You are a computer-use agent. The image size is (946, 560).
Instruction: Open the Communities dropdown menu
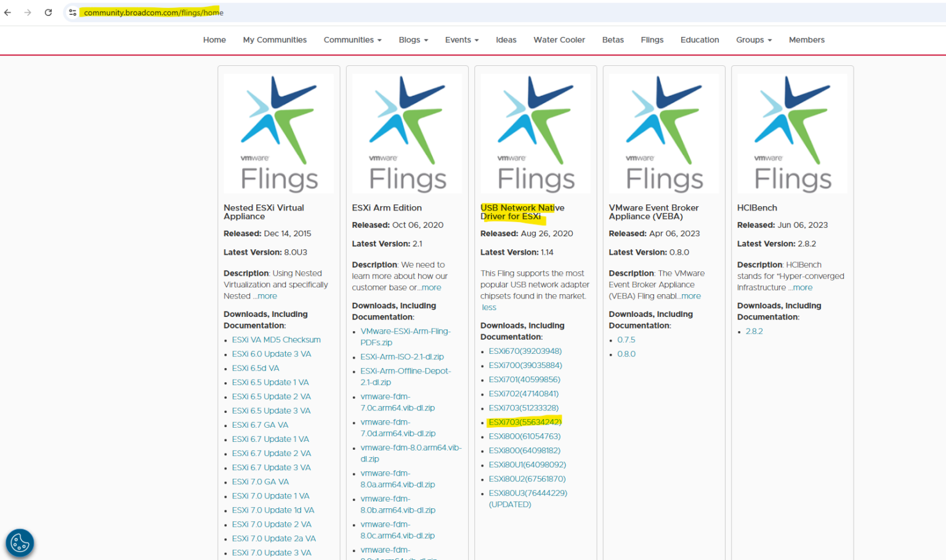click(352, 39)
